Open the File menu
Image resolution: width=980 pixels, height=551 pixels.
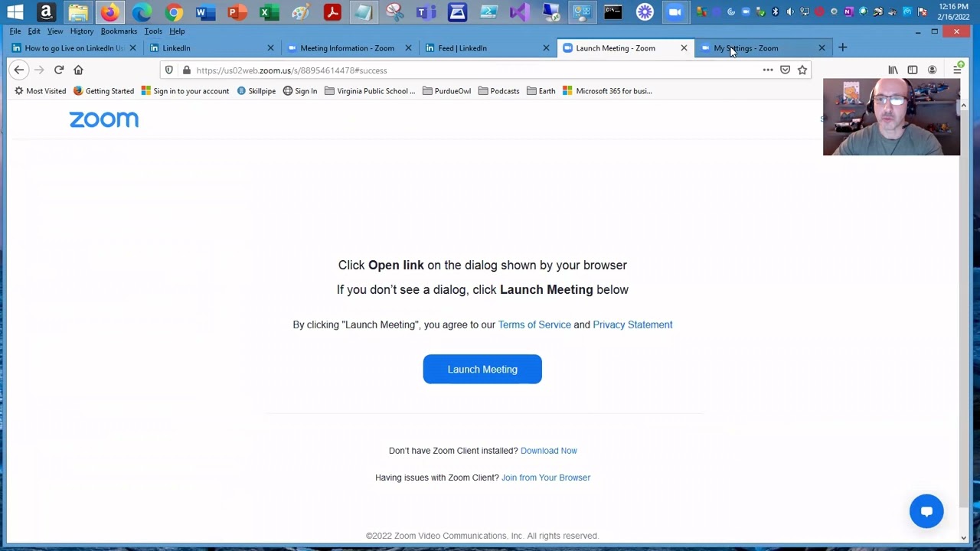click(15, 31)
